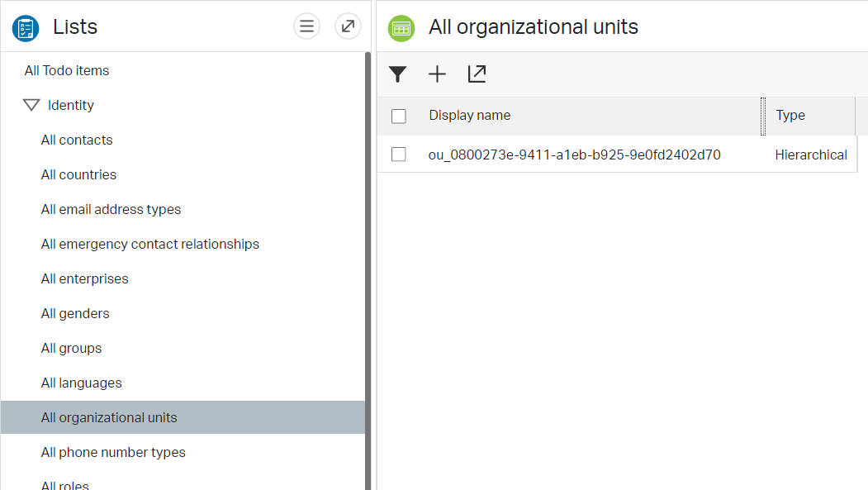Open the filter funnel tool
The image size is (868, 490).
tap(398, 74)
